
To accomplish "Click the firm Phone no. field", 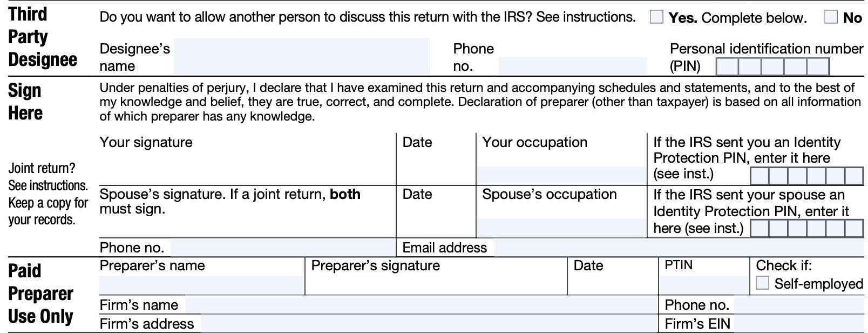I will coord(799,305).
